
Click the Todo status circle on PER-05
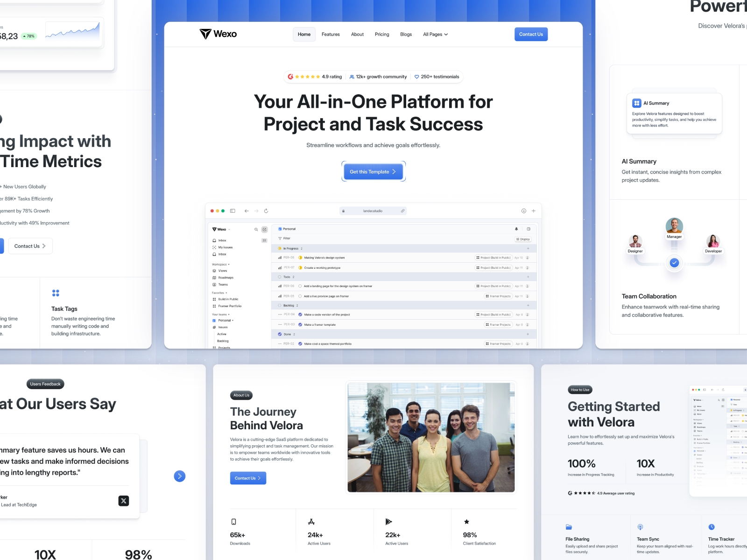[300, 296]
